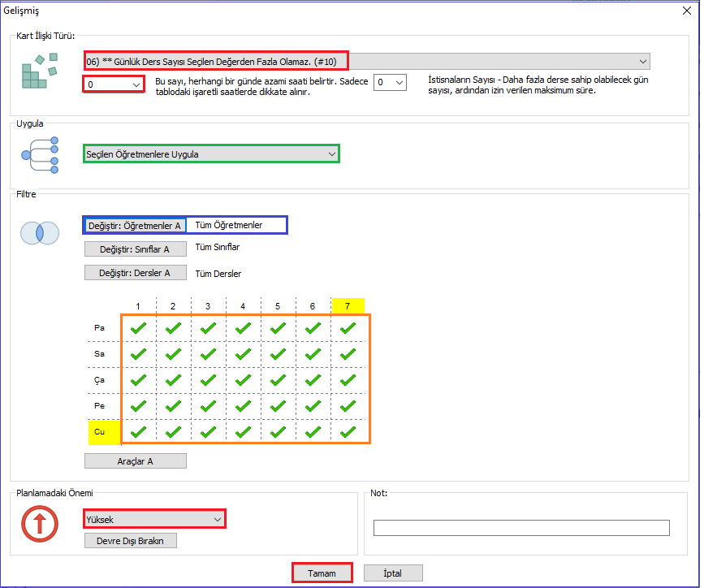This screenshot has height=588, width=704.
Task: Toggle the Sa period 6 checkmark
Action: [313, 354]
